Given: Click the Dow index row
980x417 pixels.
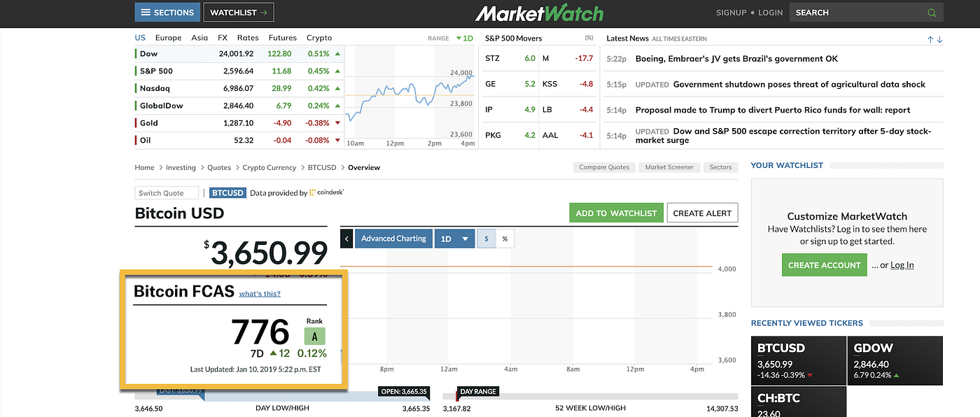Looking at the screenshot, I should point(239,54).
